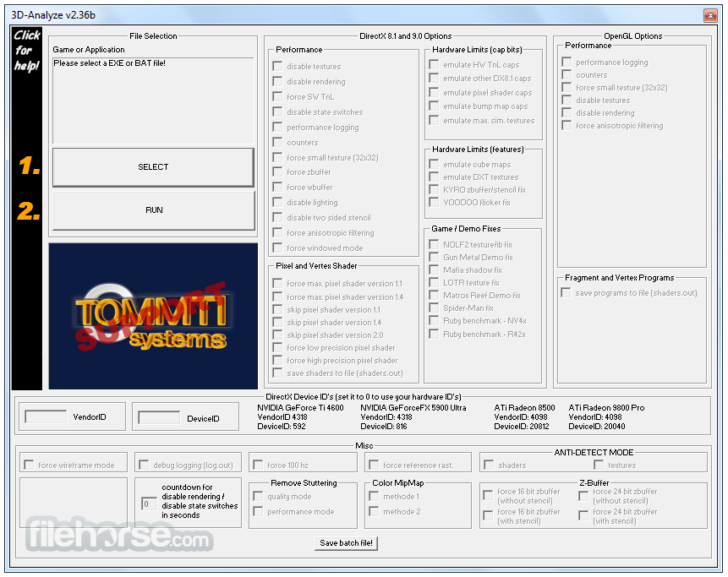The width and height of the screenshot is (728, 577).
Task: Check 'skip pixel shader version 1.1'
Action: click(x=277, y=309)
